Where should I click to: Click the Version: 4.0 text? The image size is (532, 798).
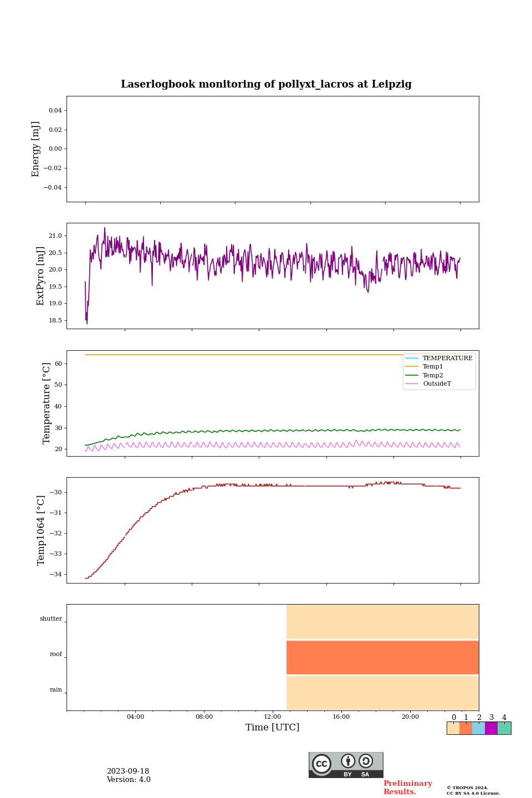click(129, 780)
